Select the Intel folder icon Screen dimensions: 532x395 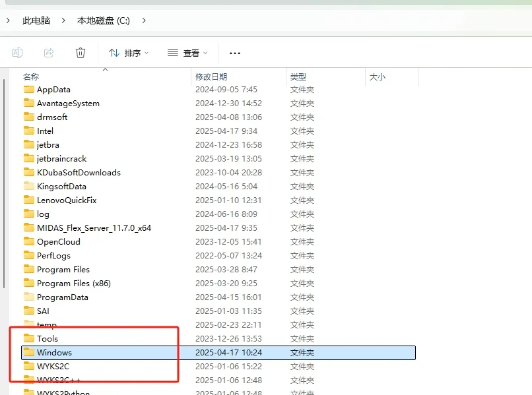[x=29, y=131]
